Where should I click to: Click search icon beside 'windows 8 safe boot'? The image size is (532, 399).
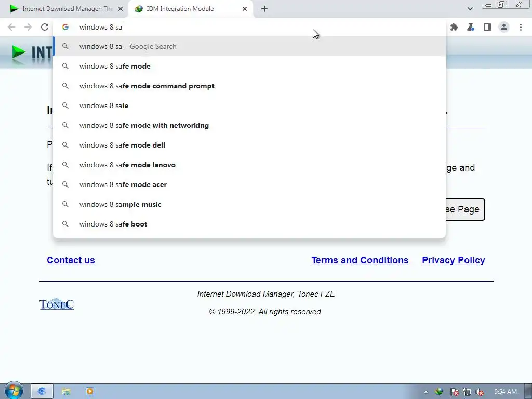(x=65, y=223)
